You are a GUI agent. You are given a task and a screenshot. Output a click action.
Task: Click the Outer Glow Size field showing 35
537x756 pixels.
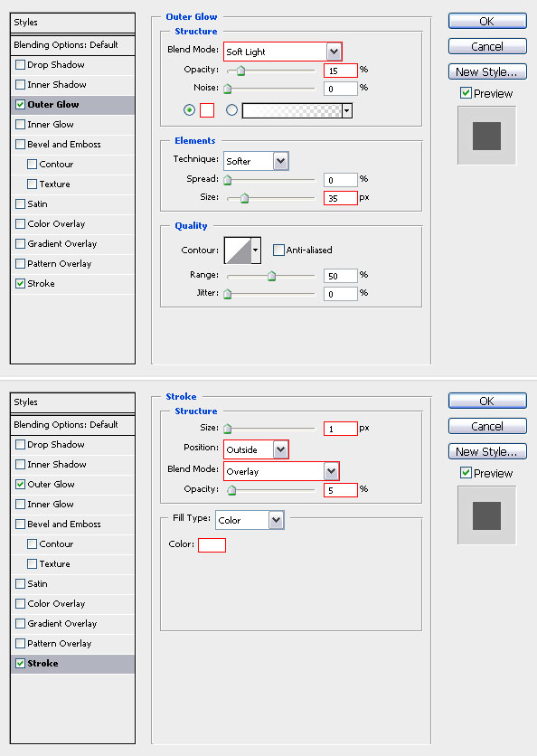340,198
